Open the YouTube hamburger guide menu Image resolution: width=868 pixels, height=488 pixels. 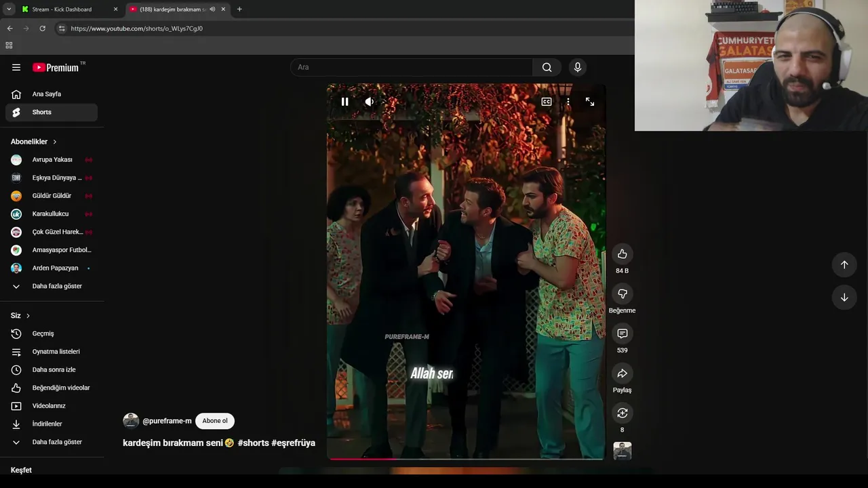tap(16, 67)
